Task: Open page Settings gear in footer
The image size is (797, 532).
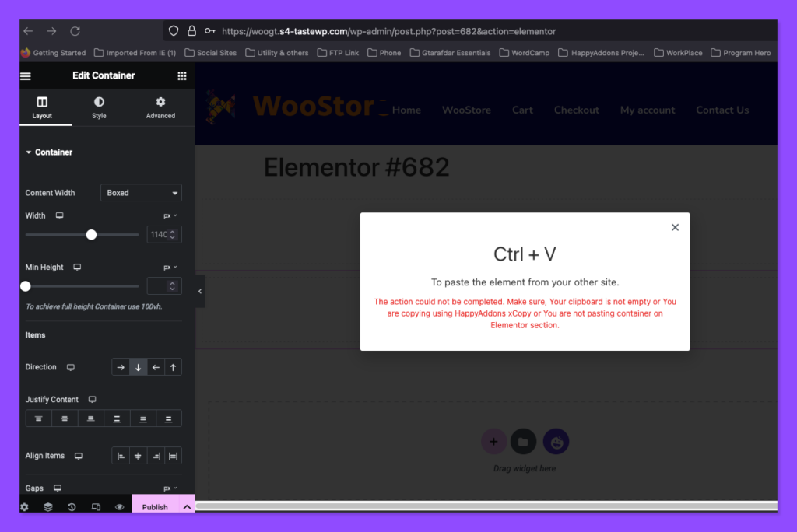Action: pos(24,507)
